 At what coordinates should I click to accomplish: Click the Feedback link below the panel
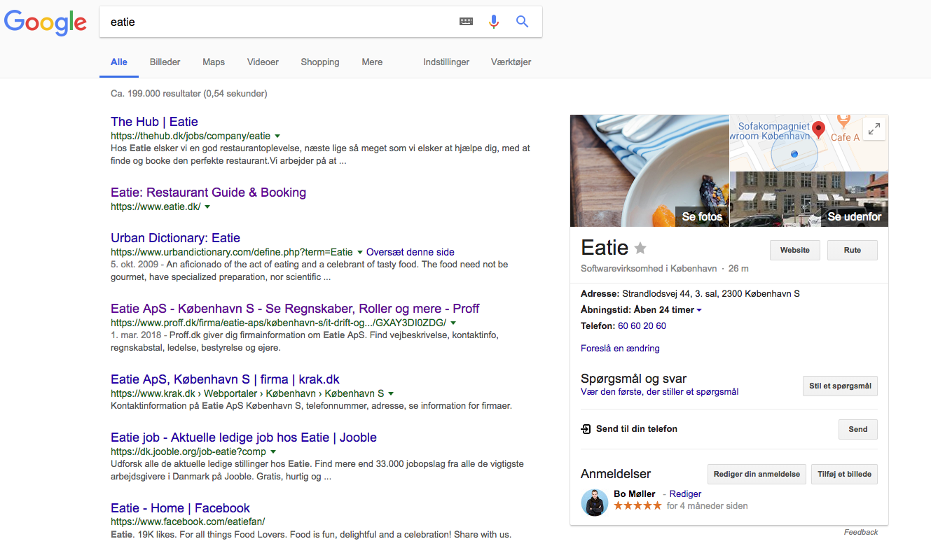pyautogui.click(x=861, y=532)
